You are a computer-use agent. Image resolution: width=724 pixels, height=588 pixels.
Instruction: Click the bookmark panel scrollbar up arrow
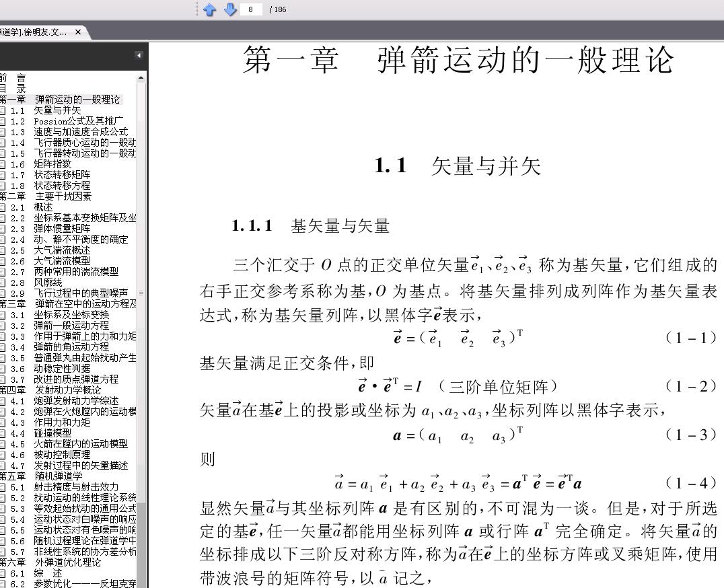point(141,79)
